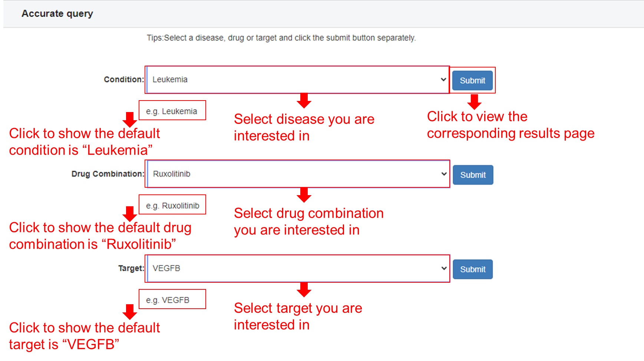
Task: Open the Target dropdown showing VEGFB
Action: tap(298, 268)
